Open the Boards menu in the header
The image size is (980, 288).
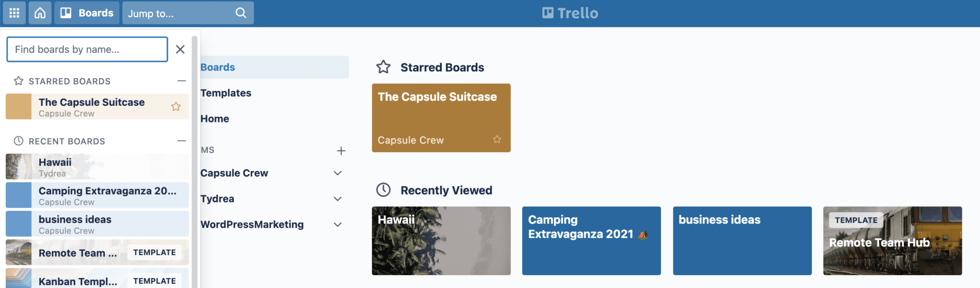coord(87,13)
